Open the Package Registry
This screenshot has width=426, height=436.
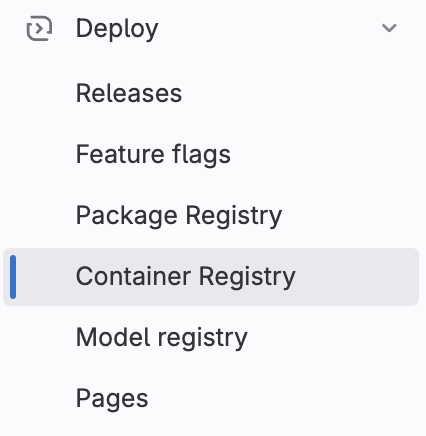[x=179, y=216]
